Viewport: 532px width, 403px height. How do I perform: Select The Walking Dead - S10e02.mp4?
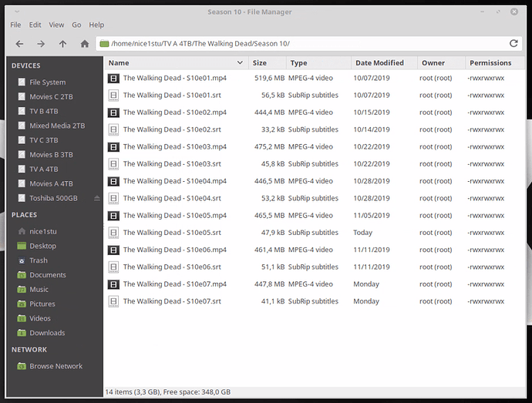coord(175,113)
